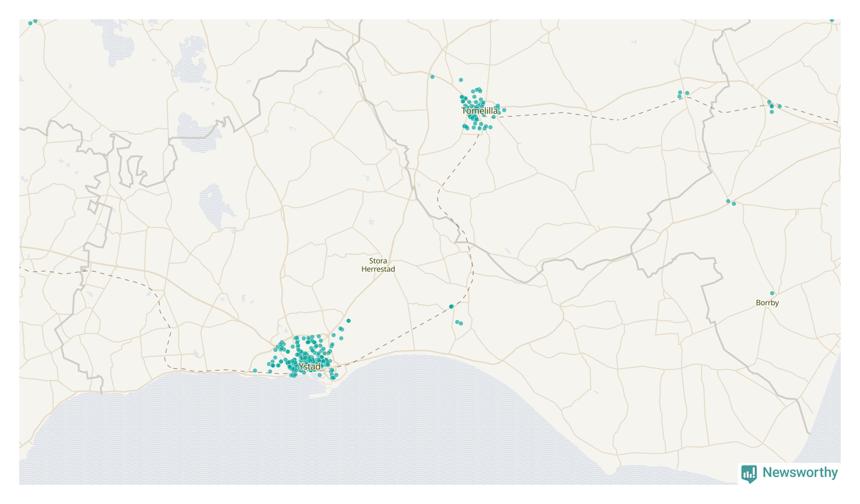
Task: Select the lower dot pair below the railway dot
Action: point(459,323)
